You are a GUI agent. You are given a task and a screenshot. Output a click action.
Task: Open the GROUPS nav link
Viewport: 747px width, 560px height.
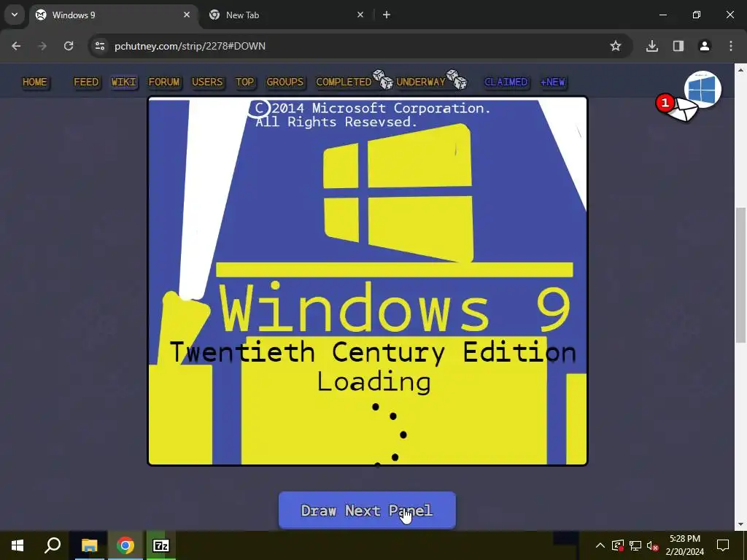[x=285, y=82]
